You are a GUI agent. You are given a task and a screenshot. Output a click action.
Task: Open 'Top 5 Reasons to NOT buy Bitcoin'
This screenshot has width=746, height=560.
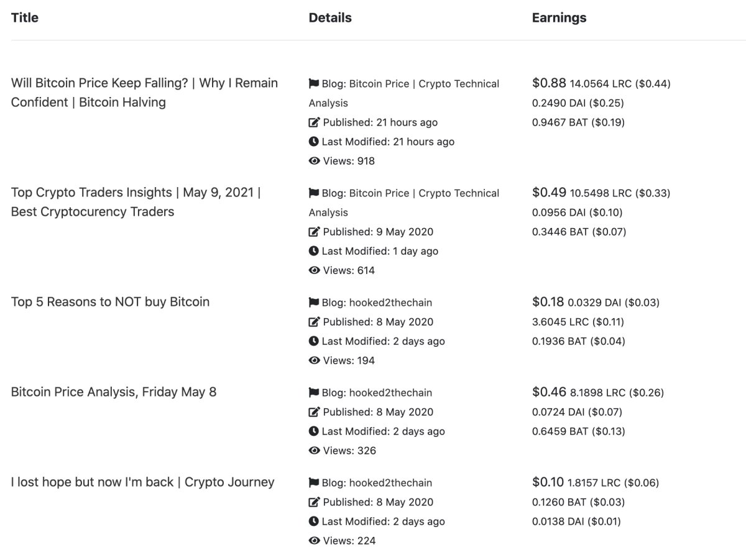(110, 302)
